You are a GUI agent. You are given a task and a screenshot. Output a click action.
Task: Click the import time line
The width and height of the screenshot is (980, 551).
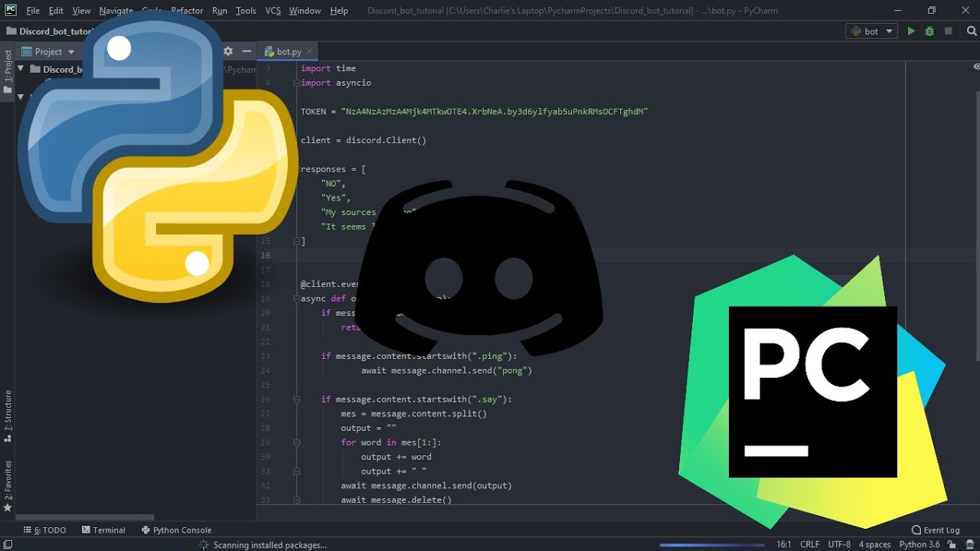click(328, 68)
